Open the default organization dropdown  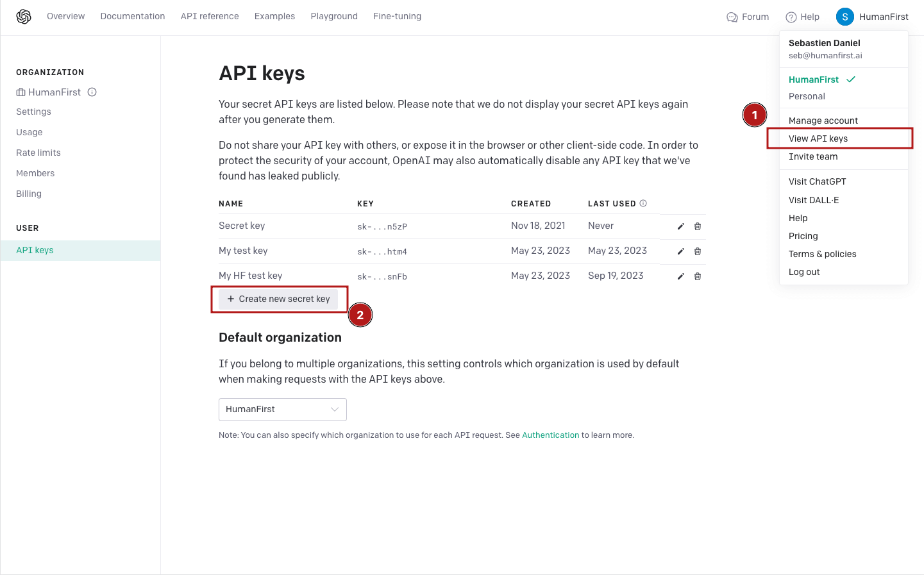pyautogui.click(x=282, y=410)
